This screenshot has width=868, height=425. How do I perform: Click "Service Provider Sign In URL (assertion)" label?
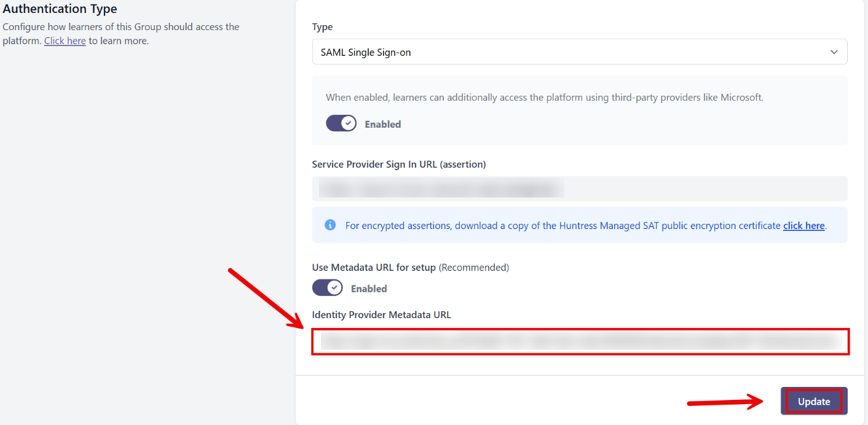(x=398, y=164)
